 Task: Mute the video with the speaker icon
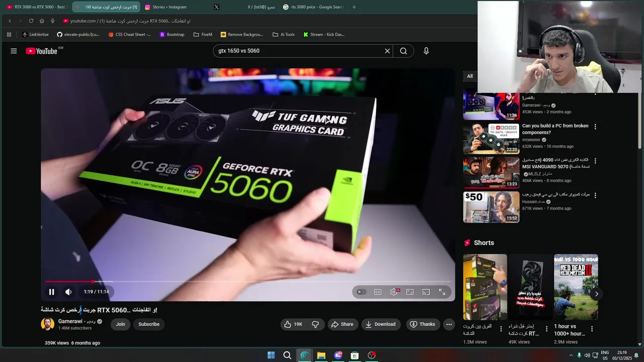coord(68,292)
